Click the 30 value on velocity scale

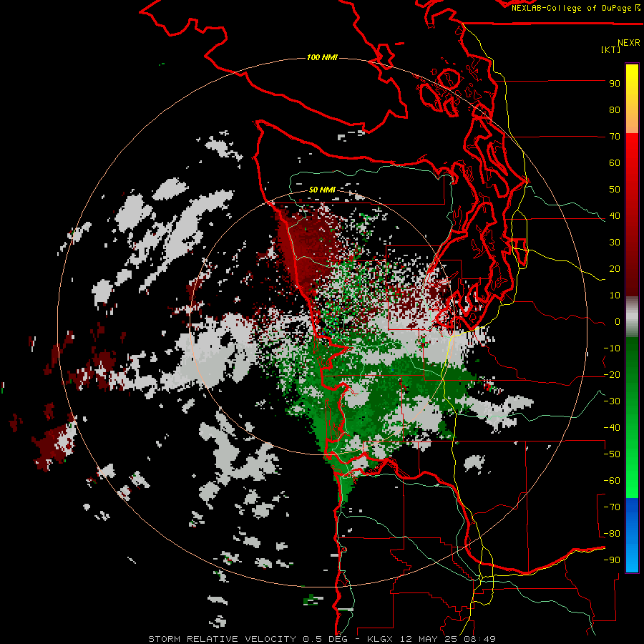click(x=615, y=243)
